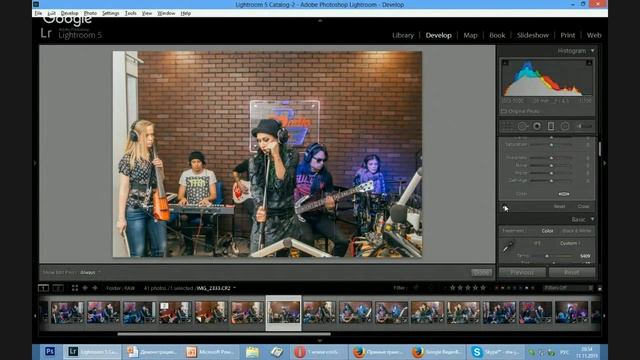
Task: Click the Previous button
Action: 522,272
